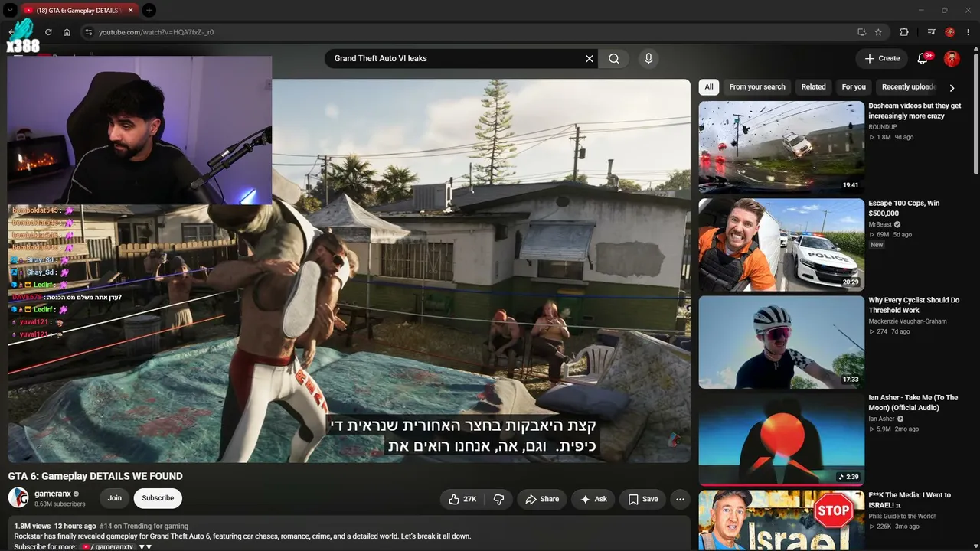
Task: Select the From your search chip
Action: (x=757, y=86)
